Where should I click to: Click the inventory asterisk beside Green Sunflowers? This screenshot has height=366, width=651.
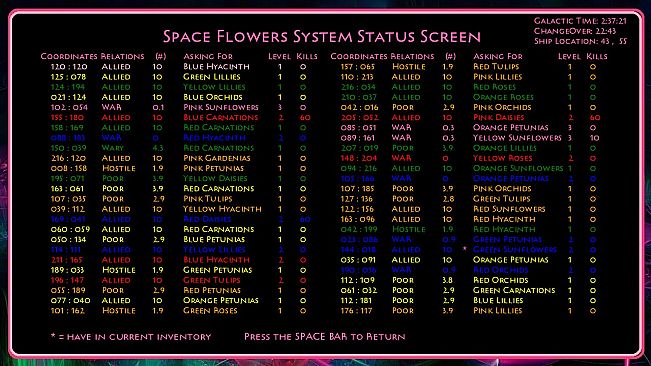point(465,249)
